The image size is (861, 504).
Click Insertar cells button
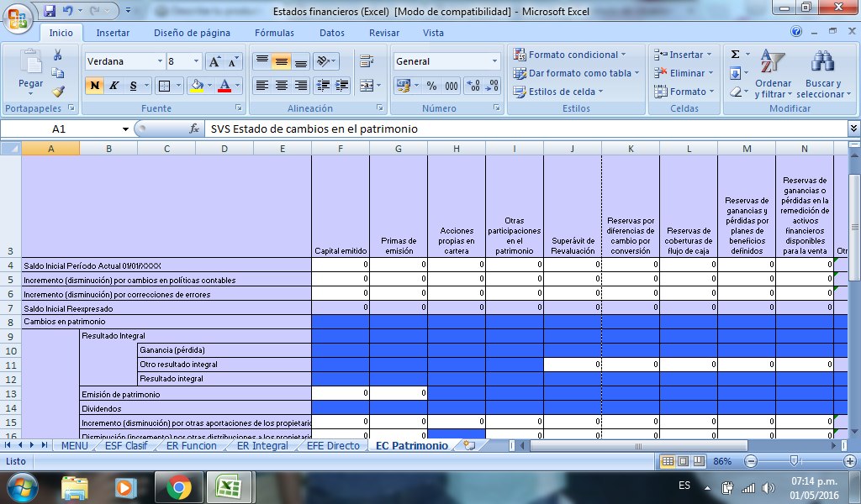tap(683, 55)
